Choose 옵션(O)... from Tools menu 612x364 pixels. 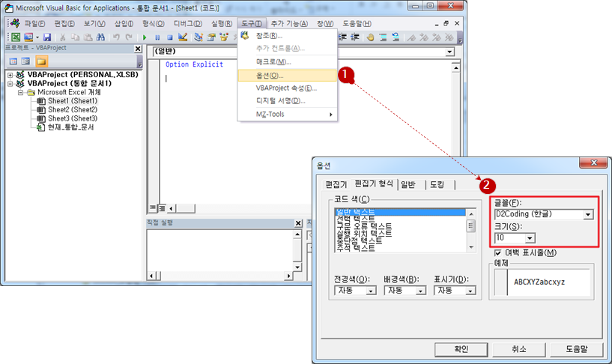pos(287,76)
